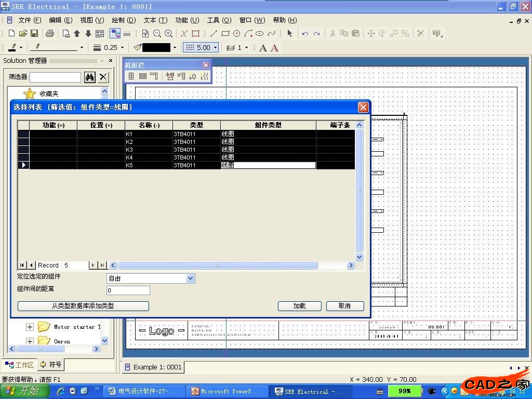Click the 组件间的距离 input field
This screenshot has height=399, width=532.
128,290
